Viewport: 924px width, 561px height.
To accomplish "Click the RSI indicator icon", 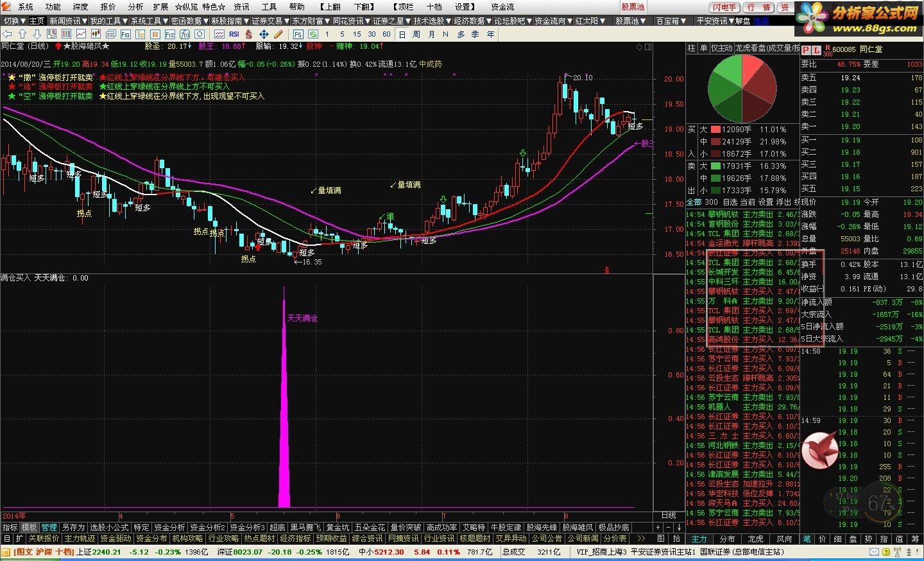I will pyautogui.click(x=234, y=34).
